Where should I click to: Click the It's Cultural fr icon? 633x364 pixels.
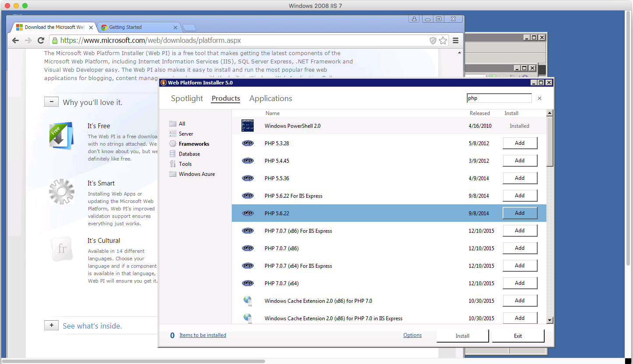62,249
